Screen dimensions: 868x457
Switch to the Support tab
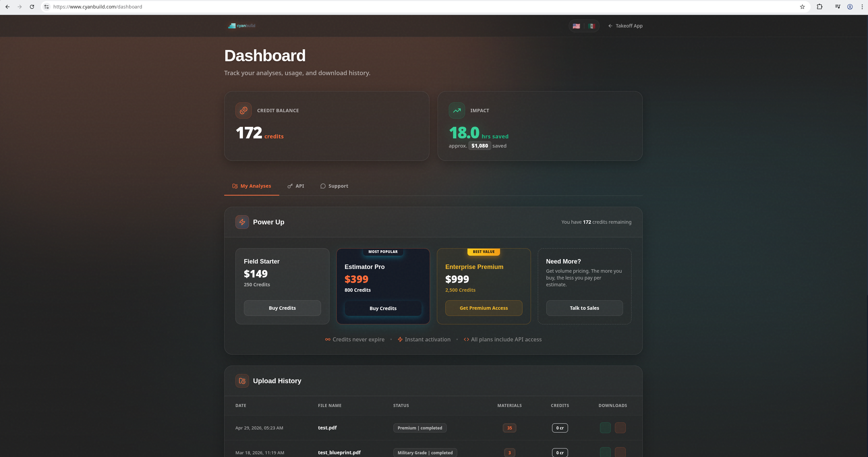tap(334, 186)
